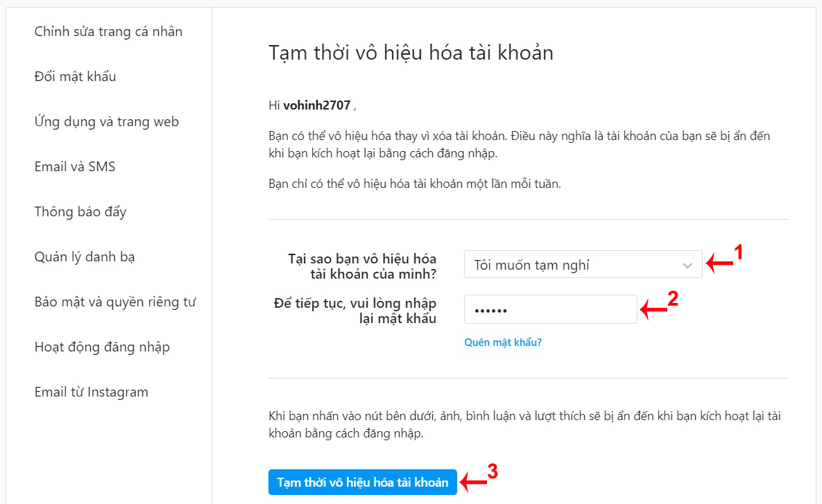Viewport: 822px width, 504px height.
Task: Click the blue deactivate account button
Action: point(362,482)
